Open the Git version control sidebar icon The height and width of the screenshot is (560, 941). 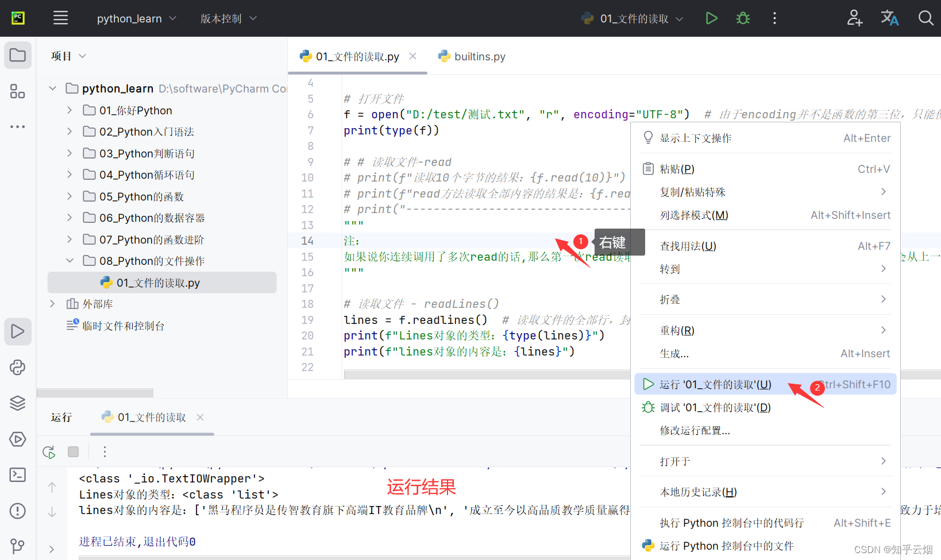click(x=18, y=546)
